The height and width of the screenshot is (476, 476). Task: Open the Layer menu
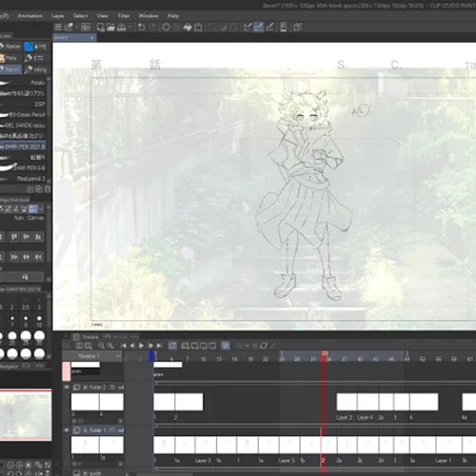(x=58, y=15)
